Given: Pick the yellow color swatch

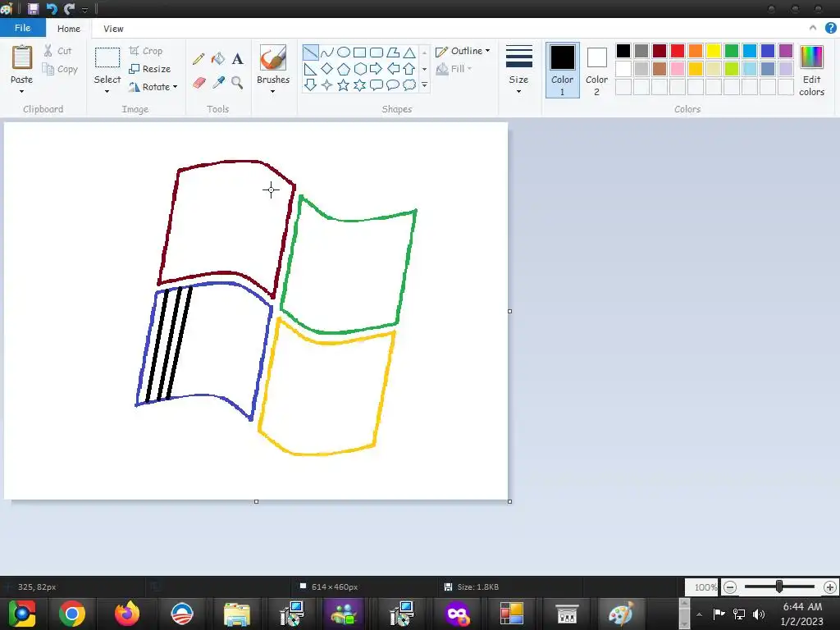Looking at the screenshot, I should coord(713,51).
